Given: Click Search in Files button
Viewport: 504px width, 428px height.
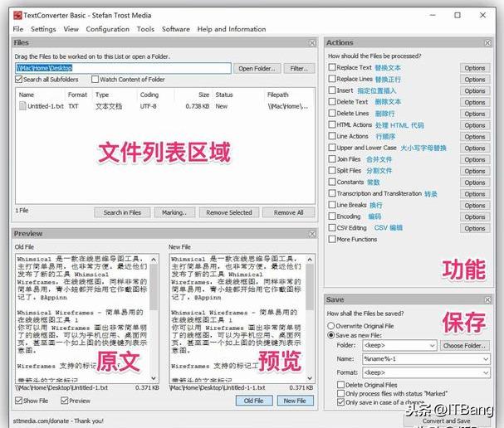Looking at the screenshot, I should coord(122,212).
